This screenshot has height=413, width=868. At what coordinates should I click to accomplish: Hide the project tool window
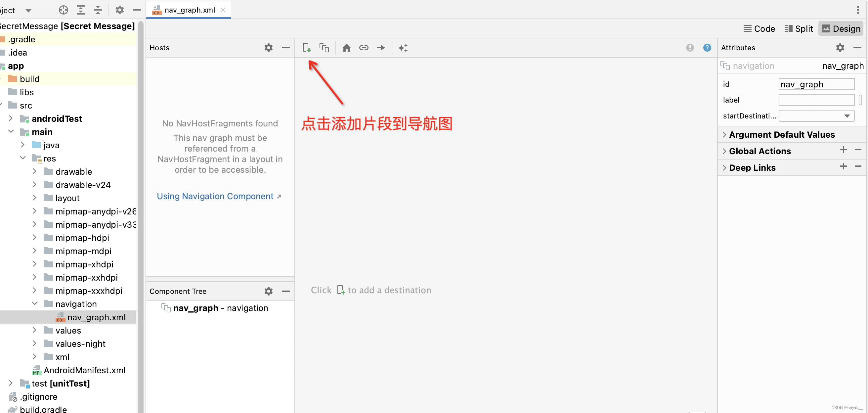tap(137, 10)
